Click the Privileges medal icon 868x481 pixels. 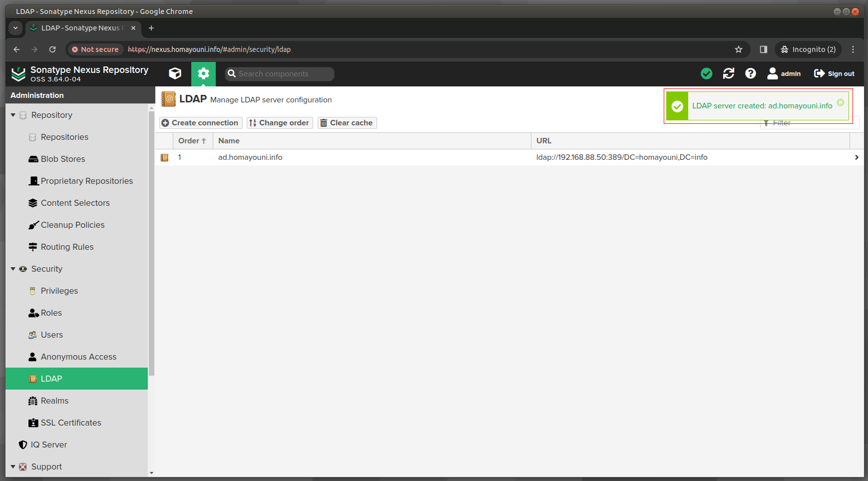point(32,291)
